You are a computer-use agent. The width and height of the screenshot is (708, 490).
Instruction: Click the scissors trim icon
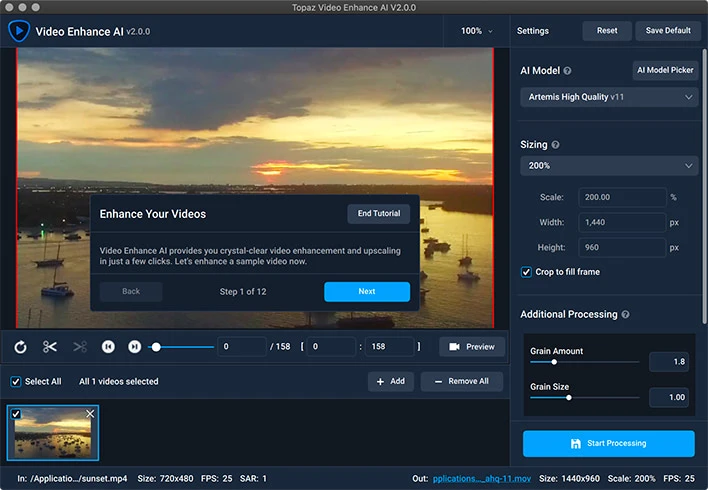coord(50,347)
